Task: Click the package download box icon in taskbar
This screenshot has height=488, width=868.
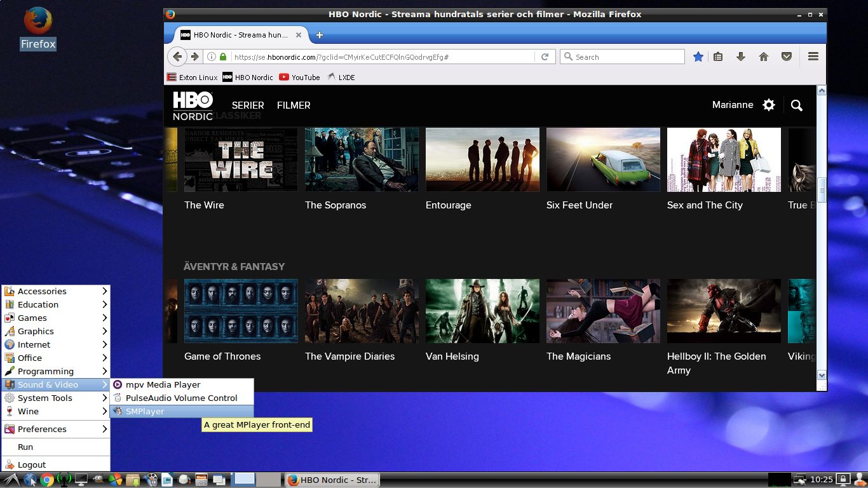Action: tap(133, 480)
